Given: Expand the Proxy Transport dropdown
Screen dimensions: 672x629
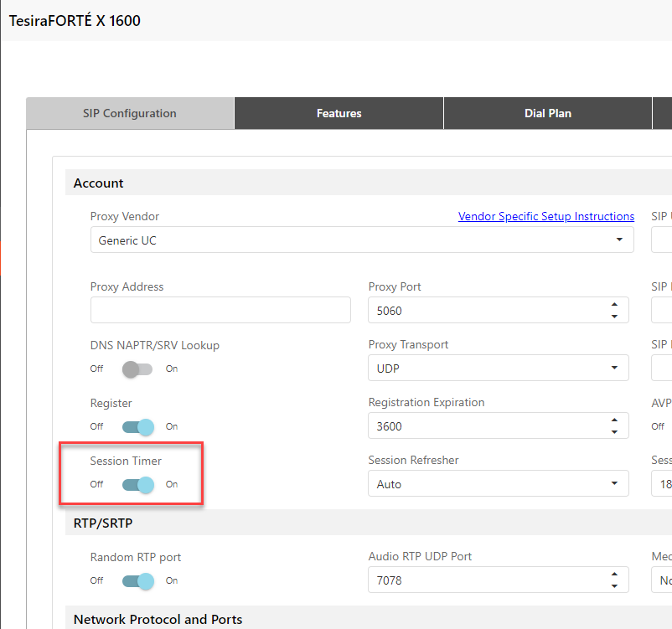Looking at the screenshot, I should (x=499, y=368).
